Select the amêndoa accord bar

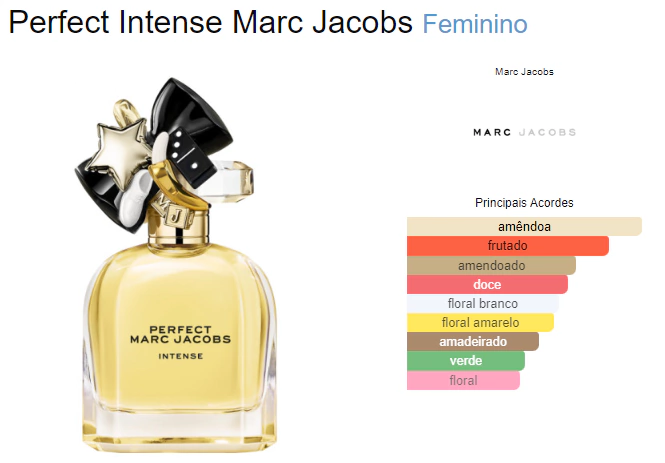point(524,226)
